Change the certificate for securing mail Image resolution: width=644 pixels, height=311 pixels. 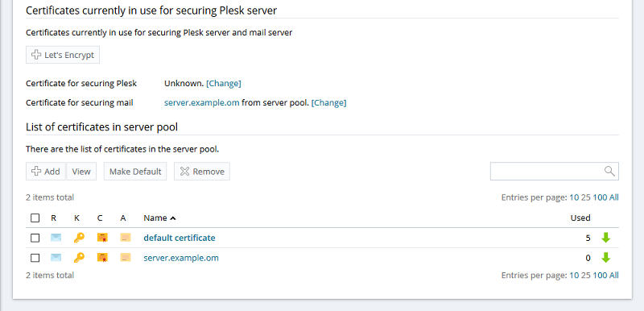pyautogui.click(x=329, y=102)
